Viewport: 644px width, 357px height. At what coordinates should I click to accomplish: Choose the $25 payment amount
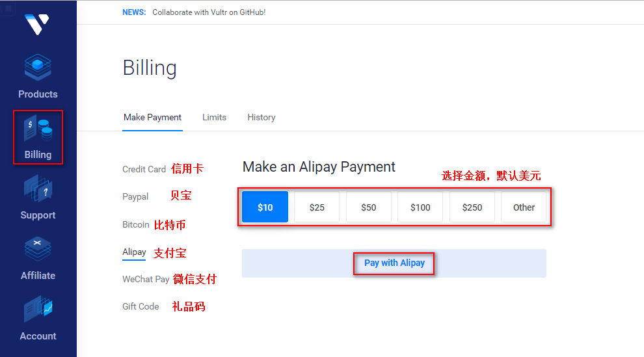click(317, 207)
